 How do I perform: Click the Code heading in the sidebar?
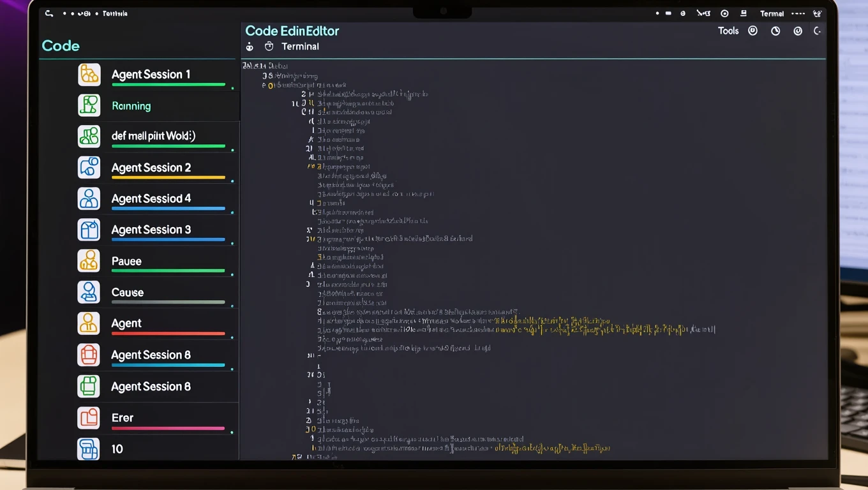coord(61,46)
